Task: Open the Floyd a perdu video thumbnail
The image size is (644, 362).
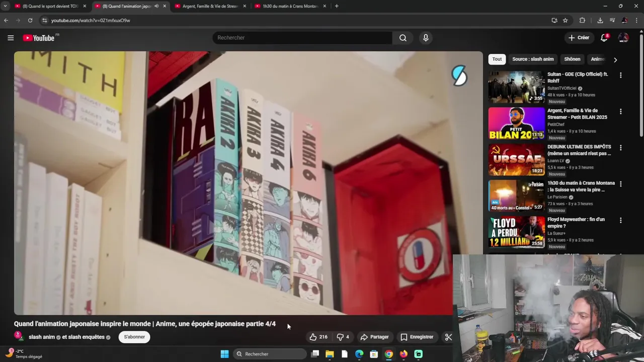Action: point(516,232)
